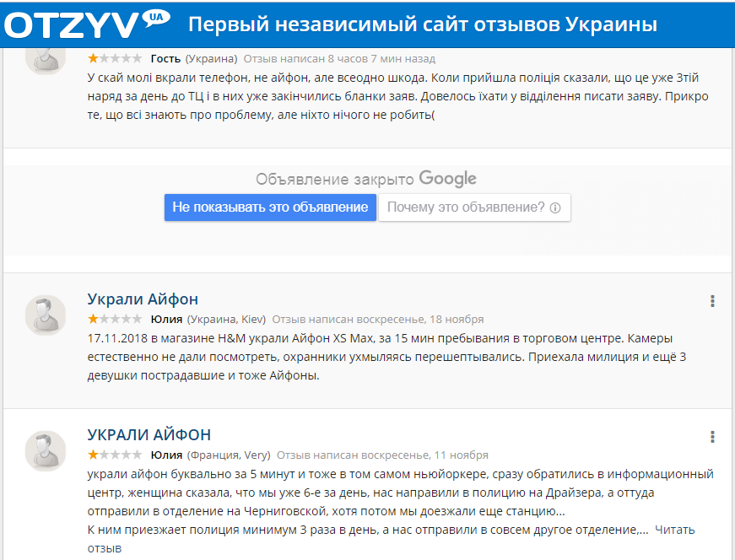Open three-dot menu for the 11 ноября review
This screenshot has width=735, height=560.
[713, 437]
